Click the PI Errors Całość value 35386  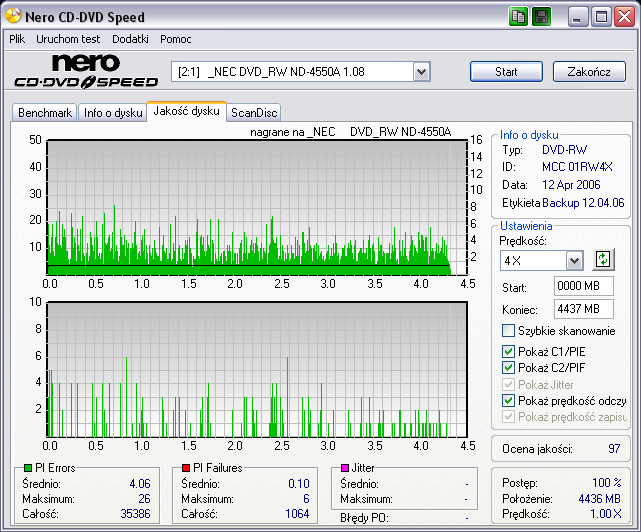pyautogui.click(x=135, y=514)
